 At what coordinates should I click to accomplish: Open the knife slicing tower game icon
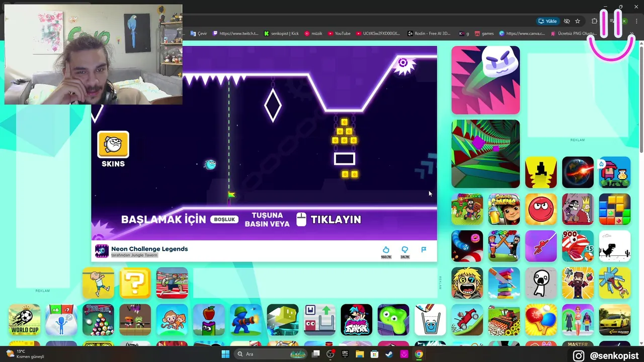(x=504, y=283)
